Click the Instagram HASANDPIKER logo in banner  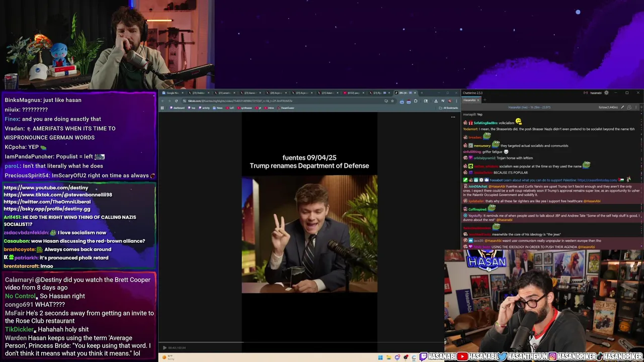pyautogui.click(x=552, y=356)
